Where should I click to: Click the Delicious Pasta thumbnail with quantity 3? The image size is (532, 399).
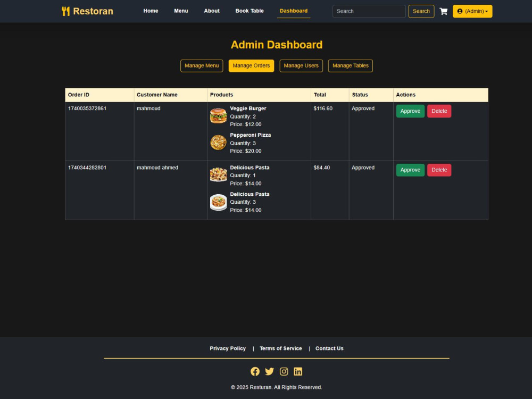click(218, 202)
